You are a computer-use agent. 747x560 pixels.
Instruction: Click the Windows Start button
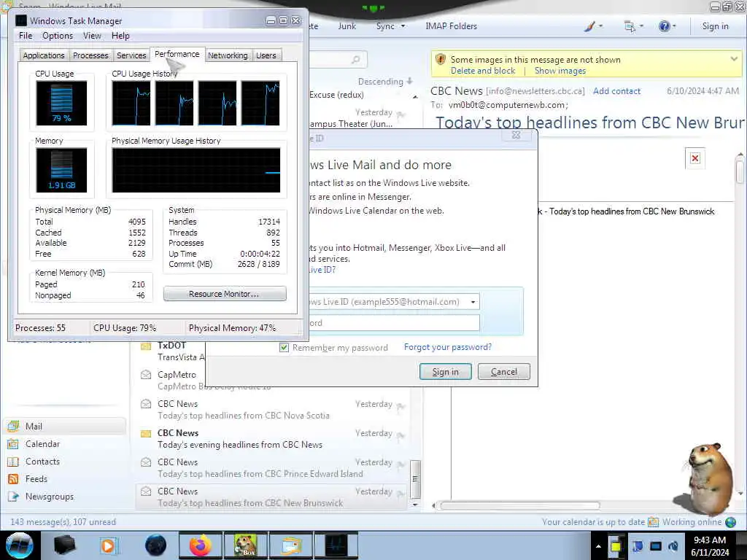[x=19, y=545]
